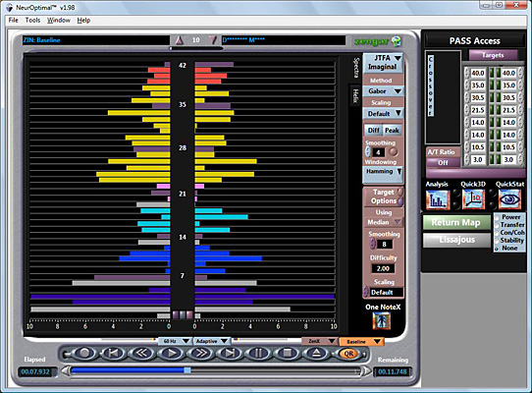The width and height of the screenshot is (532, 393).
Task: Click the down triangle beside the 10 value
Action: click(x=213, y=40)
